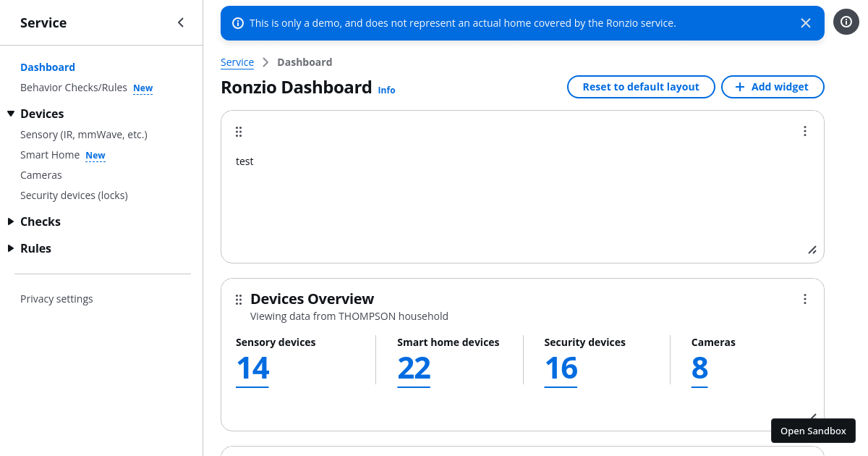Open the test widget options menu

pyautogui.click(x=805, y=131)
